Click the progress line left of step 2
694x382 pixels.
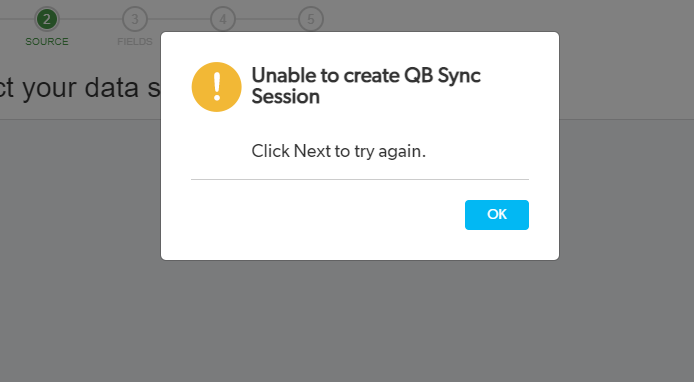[x=17, y=19]
